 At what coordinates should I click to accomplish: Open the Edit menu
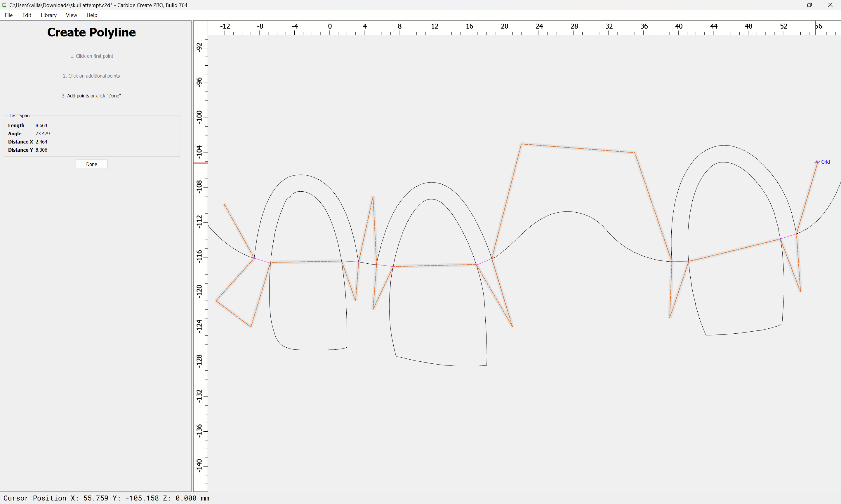coord(27,15)
